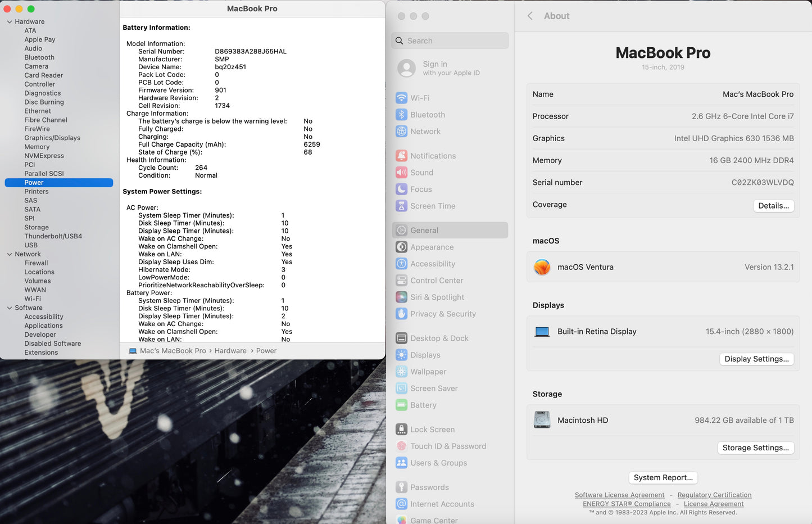The image size is (812, 524).
Task: Open Privacy & Security settings
Action: (443, 314)
